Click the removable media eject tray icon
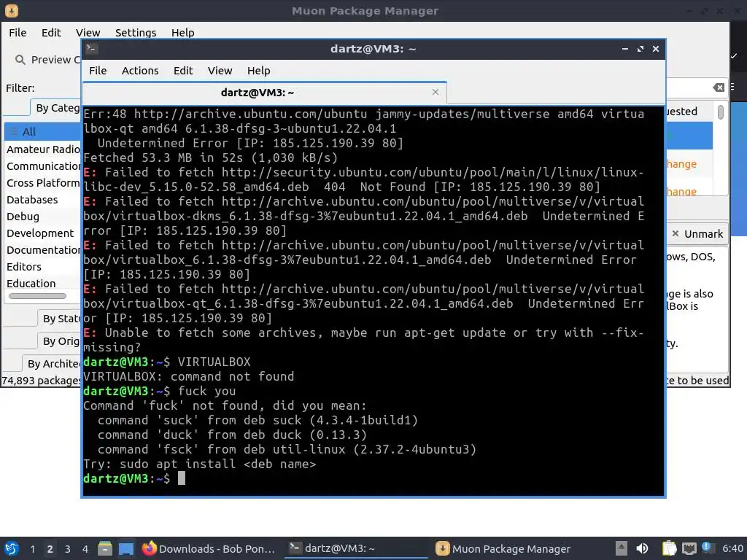The height and width of the screenshot is (560, 747). [621, 548]
